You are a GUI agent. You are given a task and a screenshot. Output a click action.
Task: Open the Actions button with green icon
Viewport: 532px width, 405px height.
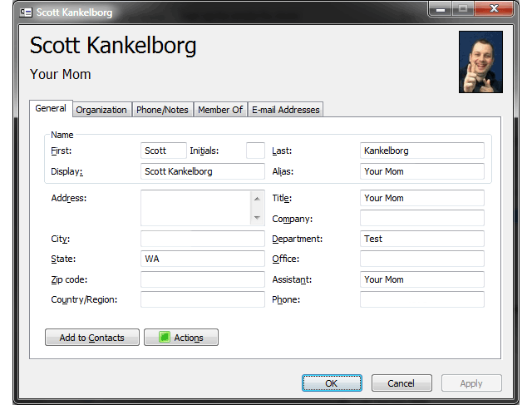pyautogui.click(x=180, y=337)
